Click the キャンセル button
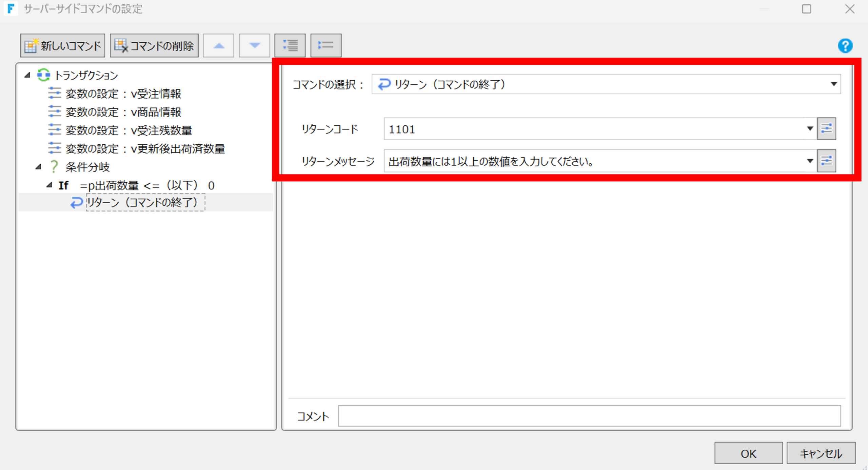 pyautogui.click(x=821, y=453)
